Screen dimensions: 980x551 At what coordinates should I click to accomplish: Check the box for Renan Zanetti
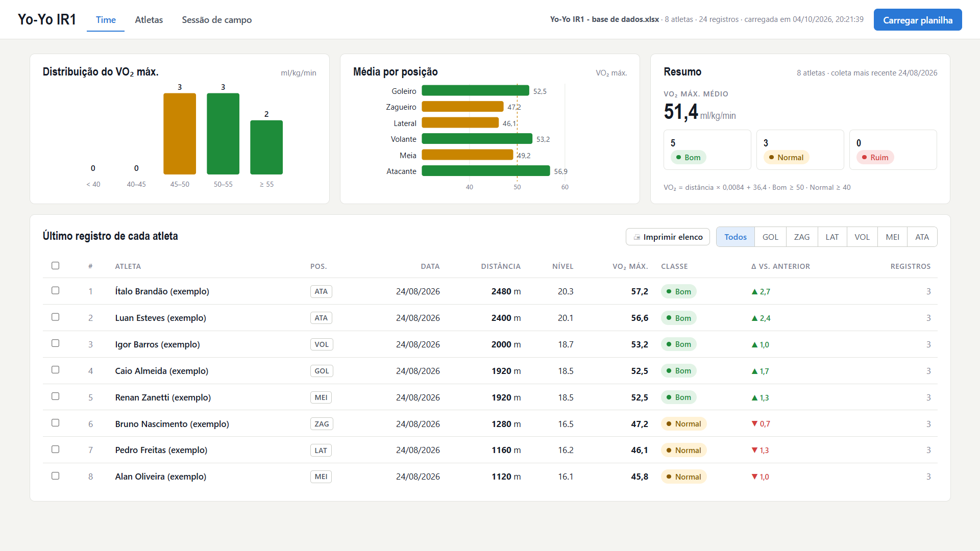[x=55, y=396]
